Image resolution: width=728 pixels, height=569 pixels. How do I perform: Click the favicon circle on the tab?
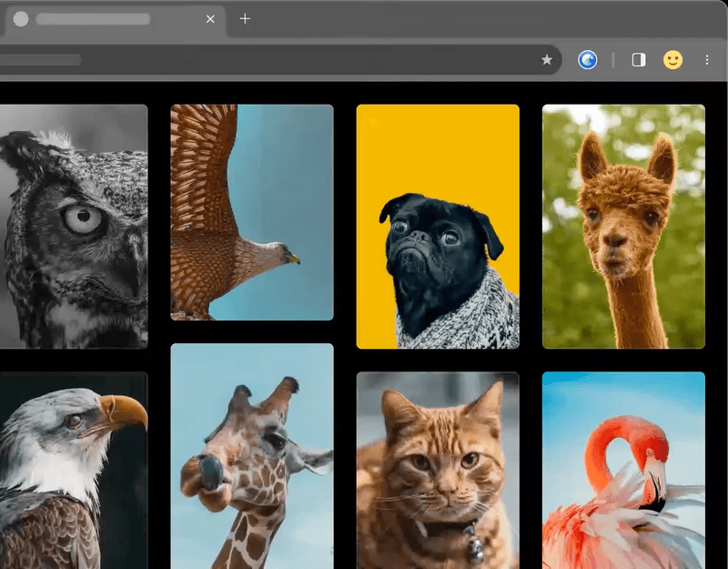point(21,19)
